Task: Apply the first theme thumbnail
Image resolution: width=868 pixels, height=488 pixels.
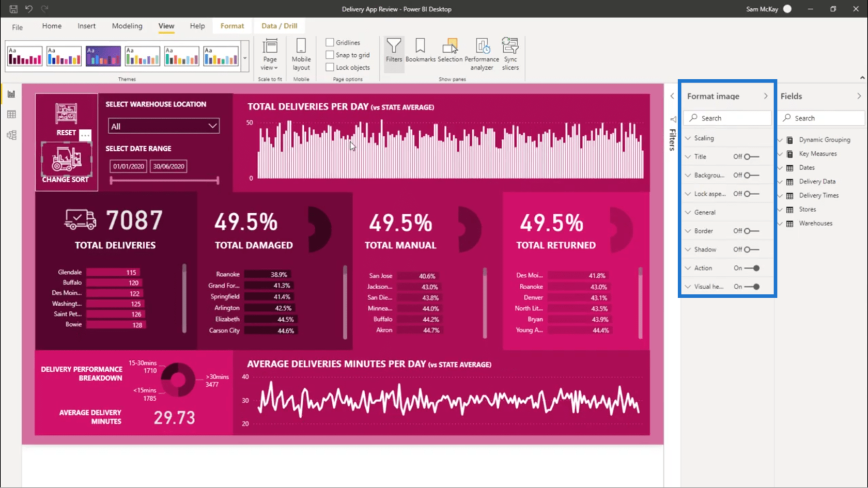Action: pyautogui.click(x=25, y=56)
